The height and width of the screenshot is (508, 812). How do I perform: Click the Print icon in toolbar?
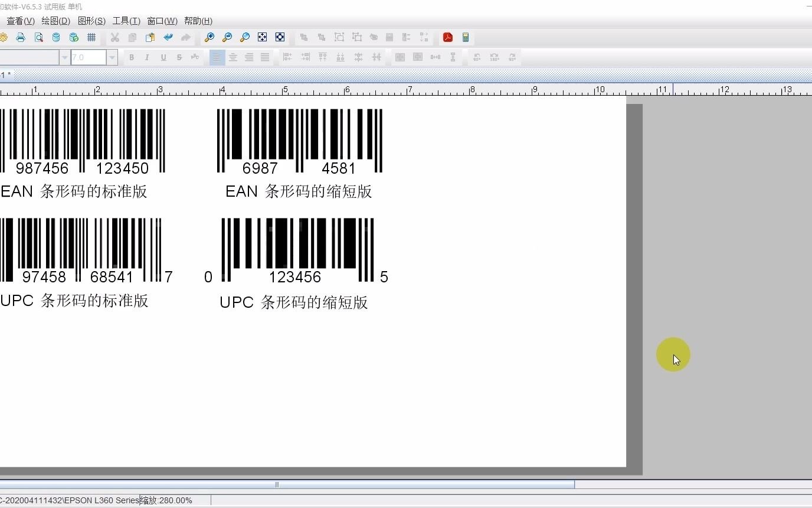tap(21, 37)
